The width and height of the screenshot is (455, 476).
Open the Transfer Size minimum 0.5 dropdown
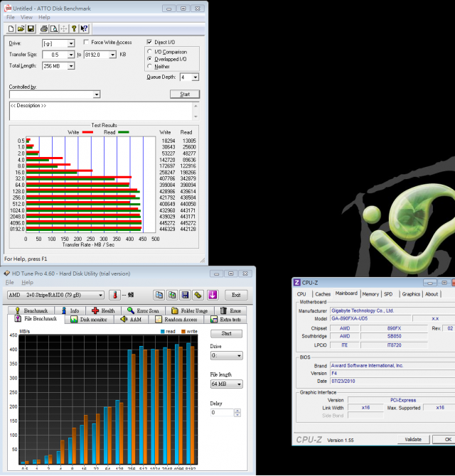[x=71, y=55]
